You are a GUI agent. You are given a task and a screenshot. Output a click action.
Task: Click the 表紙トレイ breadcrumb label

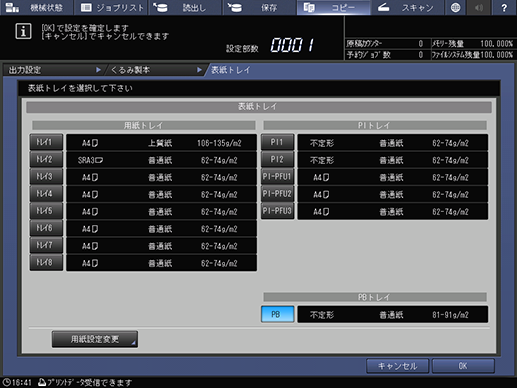point(230,70)
